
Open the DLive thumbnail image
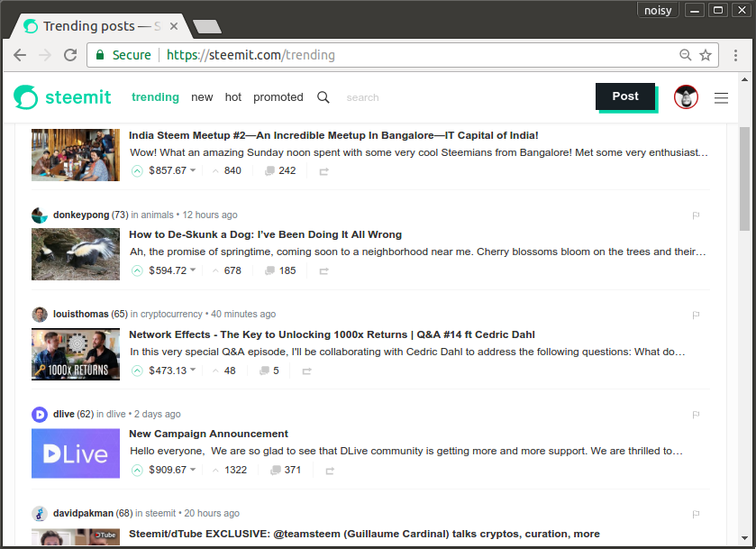[x=76, y=453]
